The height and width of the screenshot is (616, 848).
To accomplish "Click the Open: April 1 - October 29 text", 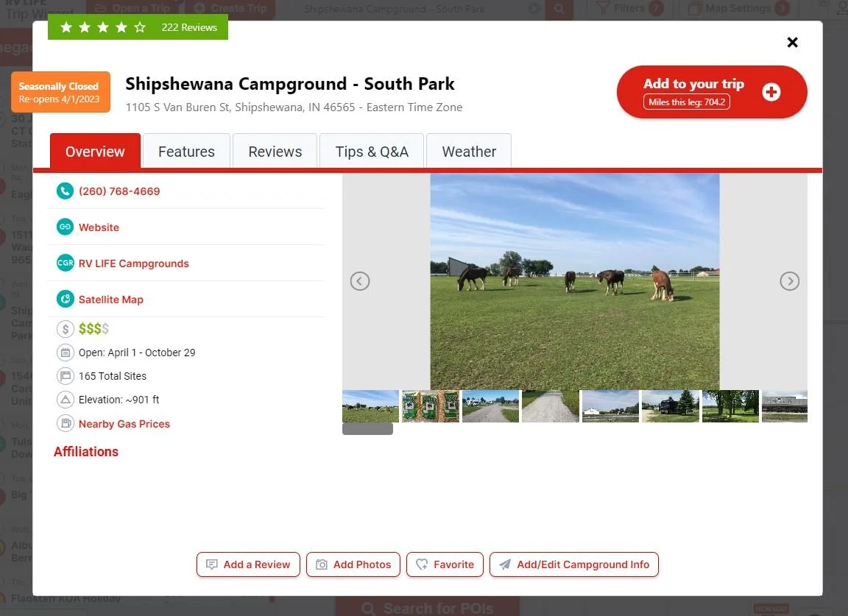I will (137, 353).
